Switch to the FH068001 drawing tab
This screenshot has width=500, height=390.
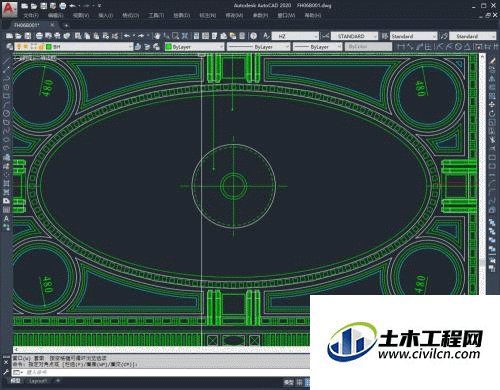[x=27, y=25]
